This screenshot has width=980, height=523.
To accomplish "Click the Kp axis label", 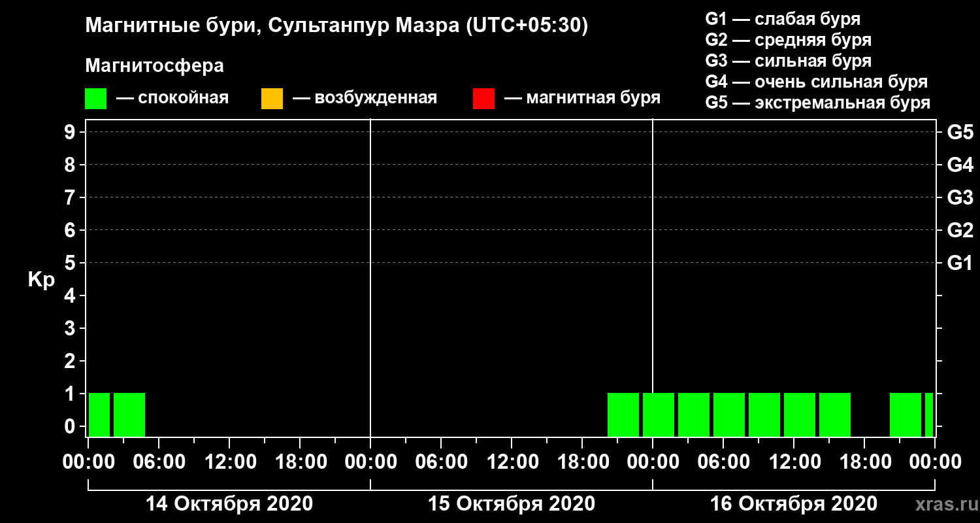I will (41, 280).
